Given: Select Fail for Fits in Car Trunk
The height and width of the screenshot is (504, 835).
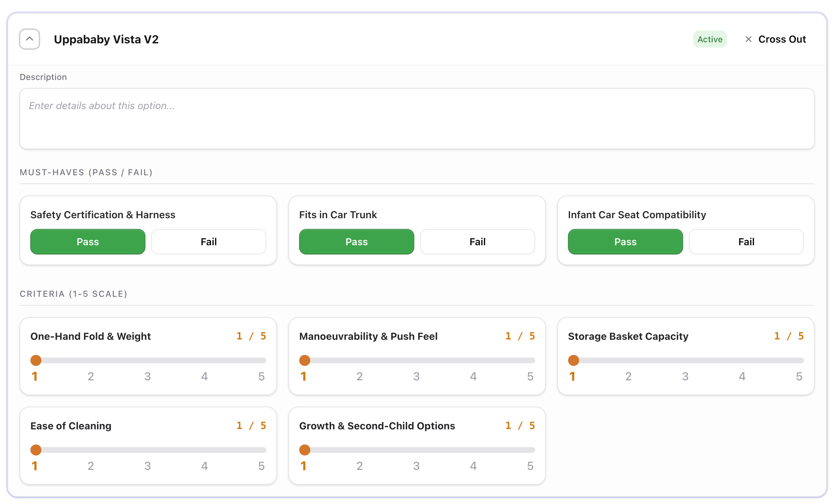Looking at the screenshot, I should click(478, 242).
